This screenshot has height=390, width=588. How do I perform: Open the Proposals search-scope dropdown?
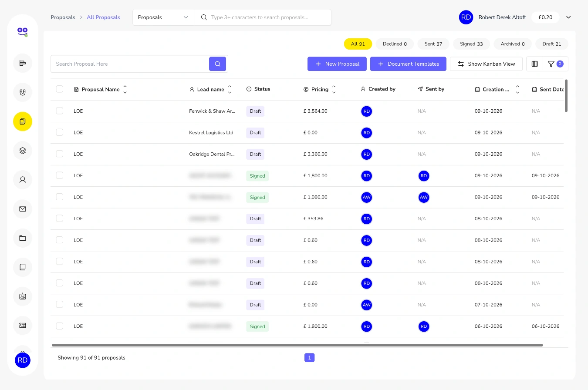(164, 17)
